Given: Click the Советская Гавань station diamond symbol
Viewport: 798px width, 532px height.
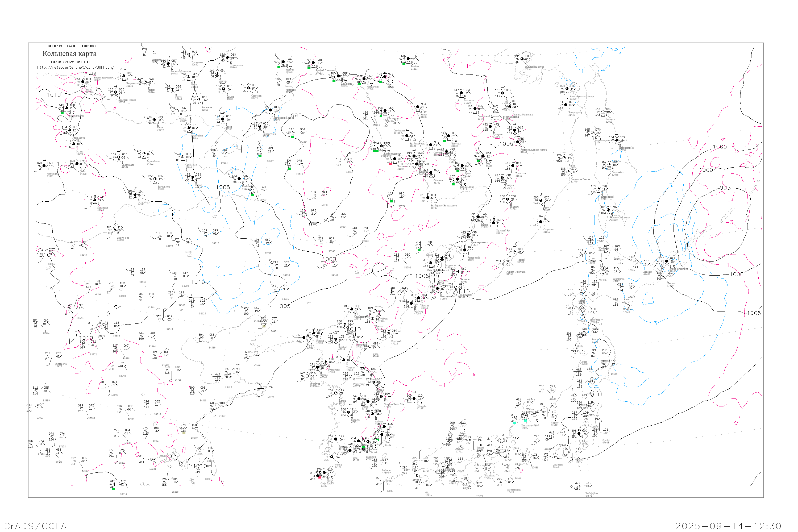Looking at the screenshot, I should coord(568,174).
